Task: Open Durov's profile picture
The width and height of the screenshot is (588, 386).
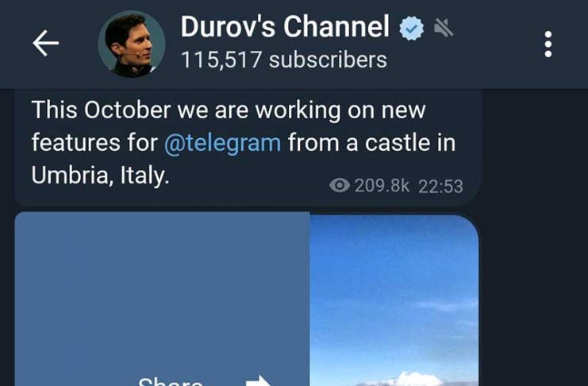Action: (x=132, y=44)
